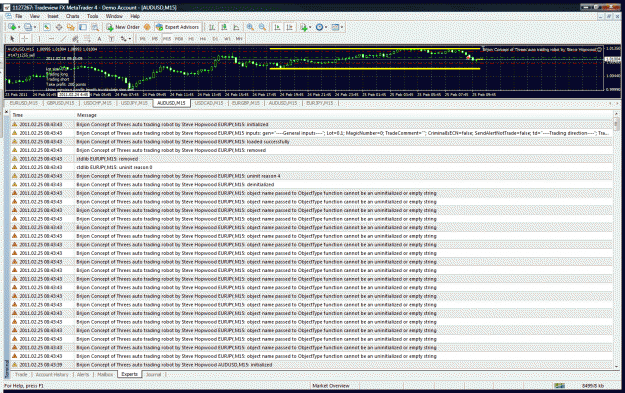This screenshot has width=625, height=393.
Task: Open the Profiles toolbar icon
Action: (x=28, y=27)
